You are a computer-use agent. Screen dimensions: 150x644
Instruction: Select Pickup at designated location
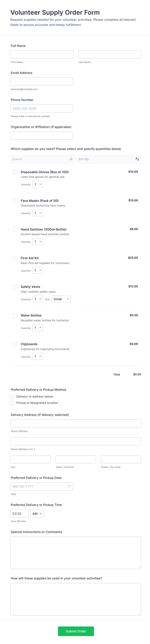click(13, 403)
